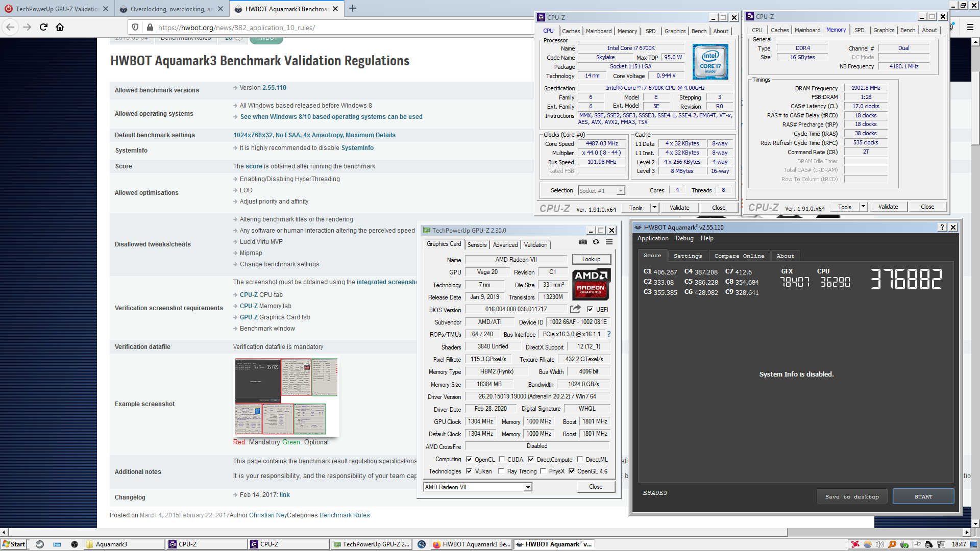Toggle the OpenGL 4.6 checkbox
Viewport: 980px width, 551px height.
click(572, 471)
